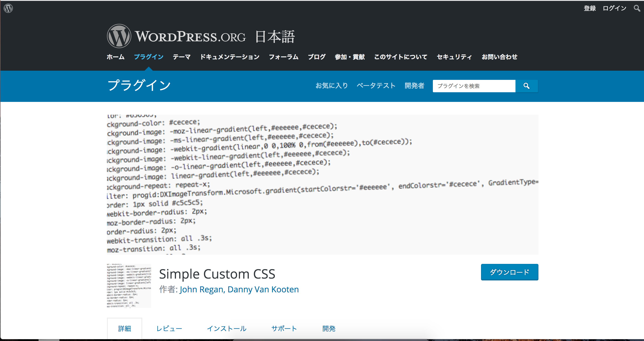Screen dimensions: 644x341
Task: Select the 詳細 tab
Action: coord(124,329)
